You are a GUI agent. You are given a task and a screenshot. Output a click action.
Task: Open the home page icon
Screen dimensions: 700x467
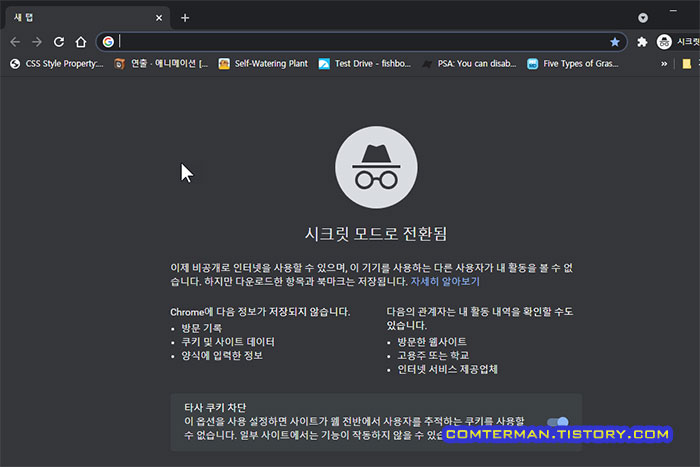81,42
